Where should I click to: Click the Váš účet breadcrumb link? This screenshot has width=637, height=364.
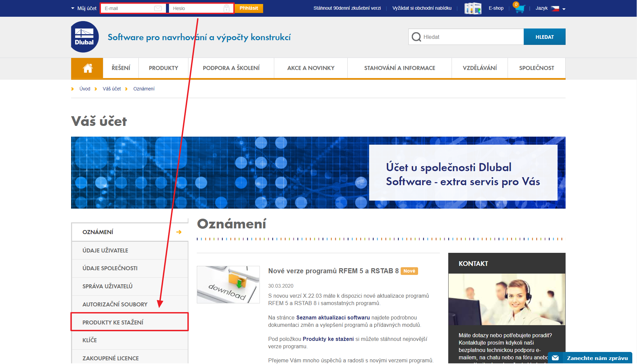112,89
